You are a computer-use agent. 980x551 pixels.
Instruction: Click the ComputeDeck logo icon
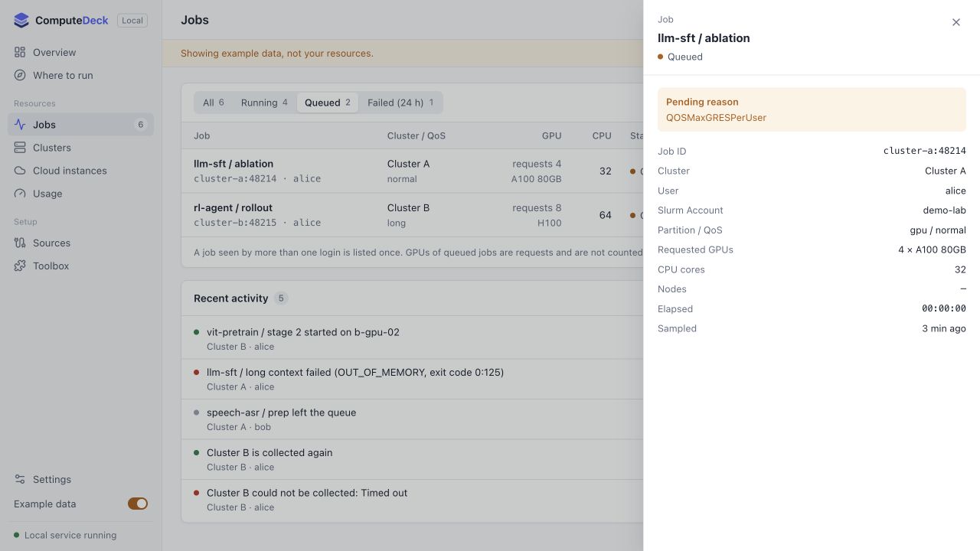[21, 21]
